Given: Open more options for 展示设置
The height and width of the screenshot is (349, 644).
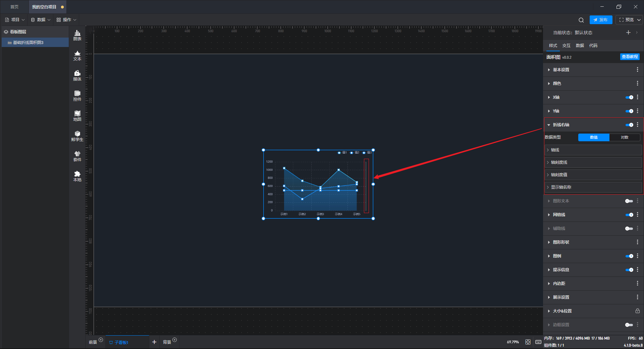Looking at the screenshot, I should click(637, 297).
